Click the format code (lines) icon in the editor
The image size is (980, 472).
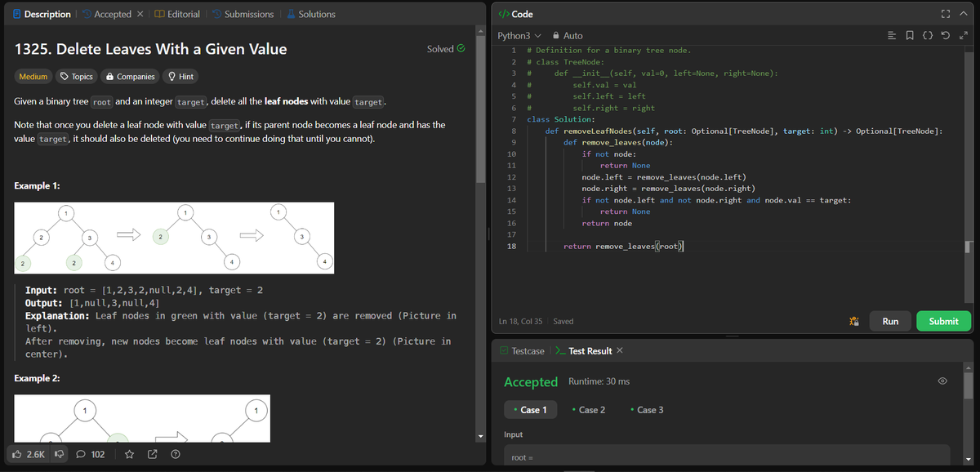pos(893,36)
